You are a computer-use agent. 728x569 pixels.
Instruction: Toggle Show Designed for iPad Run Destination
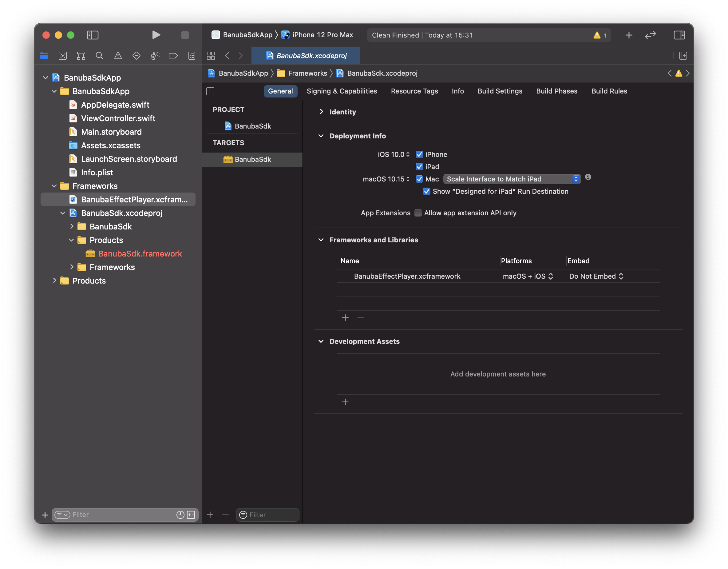(427, 191)
